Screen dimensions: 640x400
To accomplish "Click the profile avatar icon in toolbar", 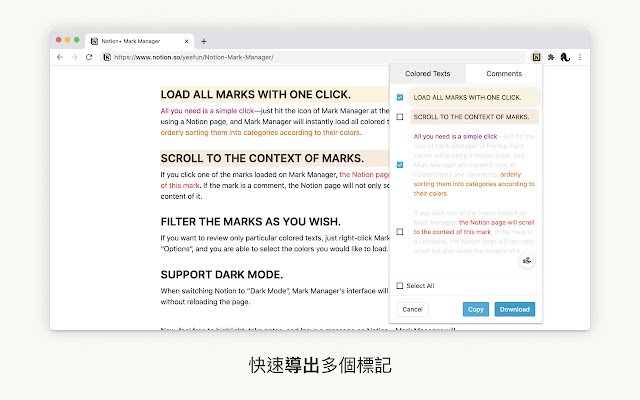I will pyautogui.click(x=565, y=57).
